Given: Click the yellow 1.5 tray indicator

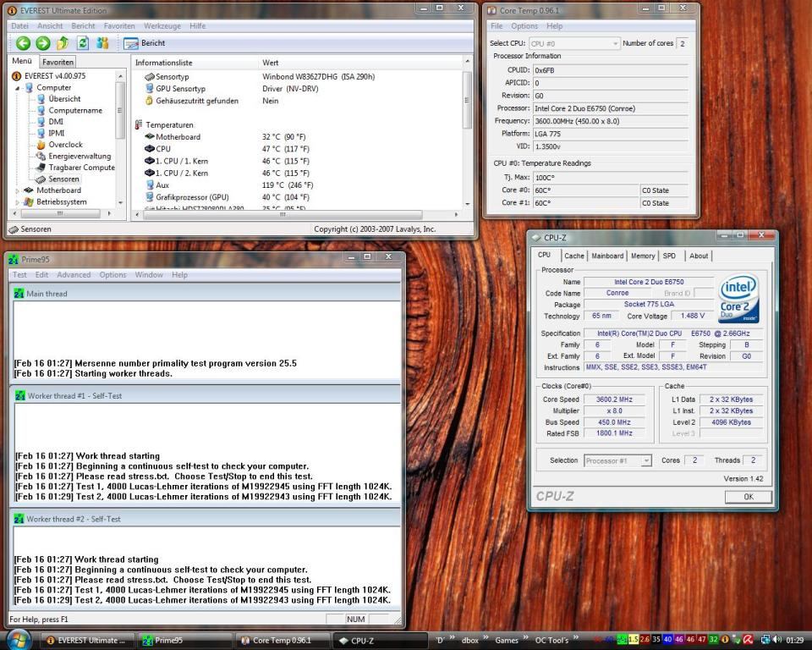Looking at the screenshot, I should coord(633,640).
